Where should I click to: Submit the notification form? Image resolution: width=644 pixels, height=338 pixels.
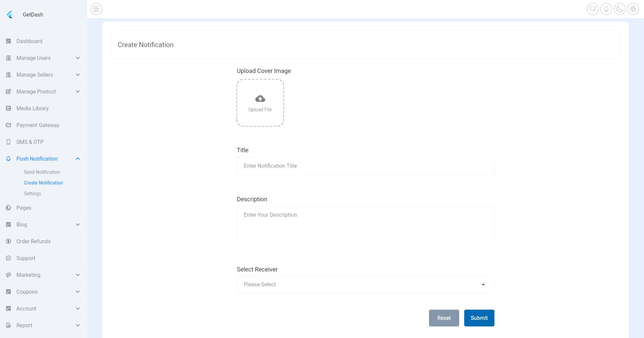click(479, 318)
